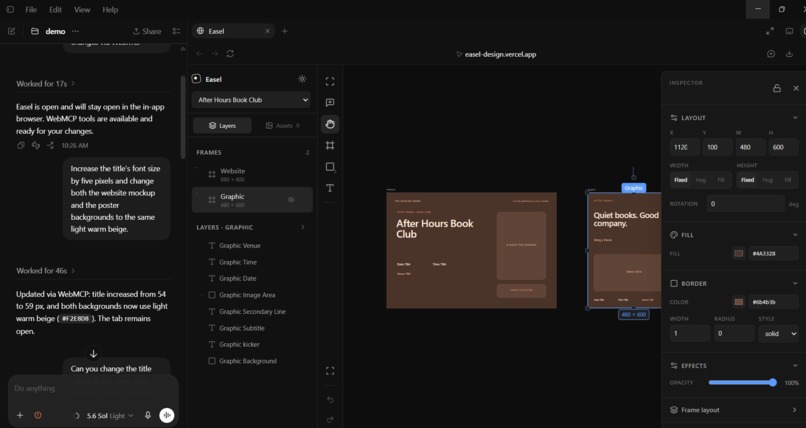The width and height of the screenshot is (806, 428).
Task: Open the After Hours Book Club project dropdown
Action: point(251,100)
